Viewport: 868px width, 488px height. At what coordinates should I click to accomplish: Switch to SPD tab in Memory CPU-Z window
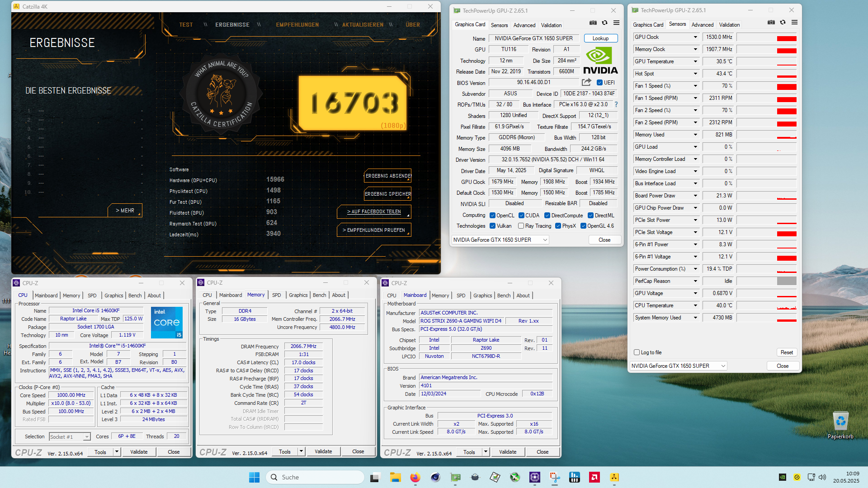[276, 295]
